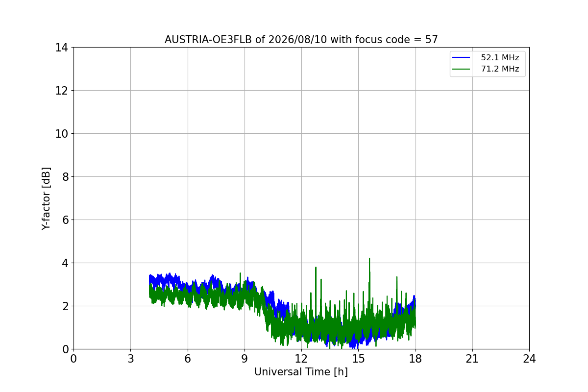Click the x-axis tick label 24
Viewport: 588px width, 392px height.
[x=529, y=359]
